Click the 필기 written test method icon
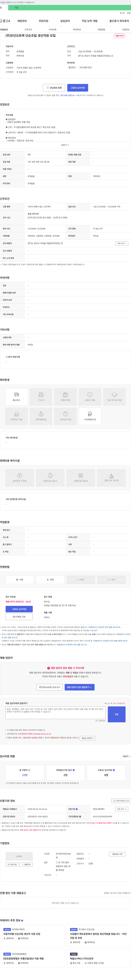 81,579
